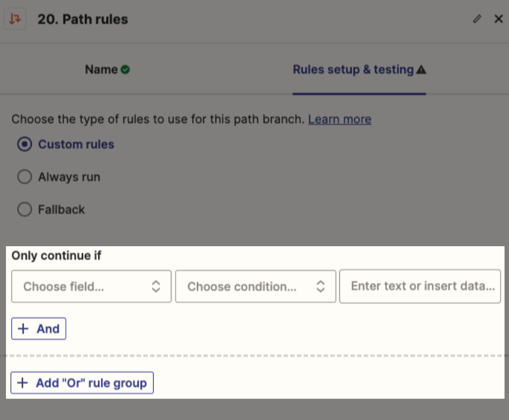Focus the Enter text or insert data field

[x=420, y=287]
